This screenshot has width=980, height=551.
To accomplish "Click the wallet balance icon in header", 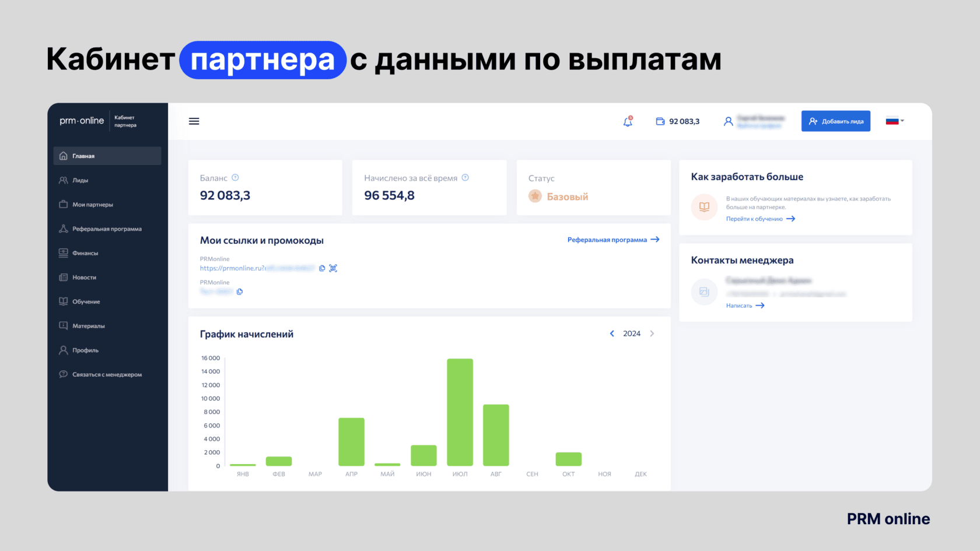I will (x=660, y=121).
